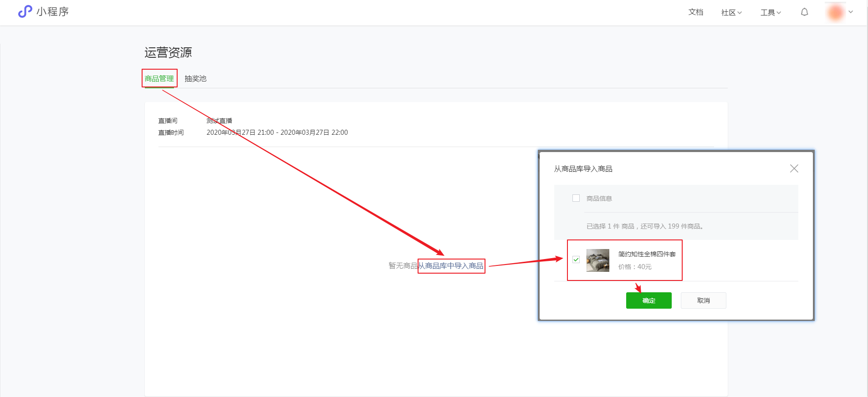The image size is (868, 397).
Task: Toggle the 商品信息 select-all checkbox
Action: (x=576, y=198)
